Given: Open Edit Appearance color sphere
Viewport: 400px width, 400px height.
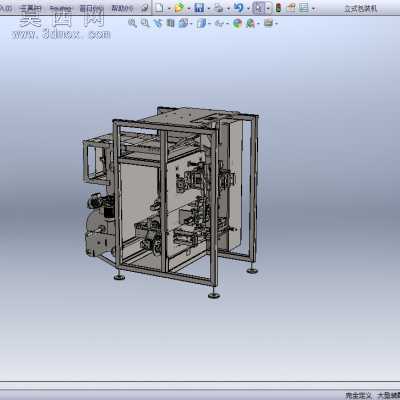Looking at the screenshot, I should pyautogui.click(x=237, y=23).
